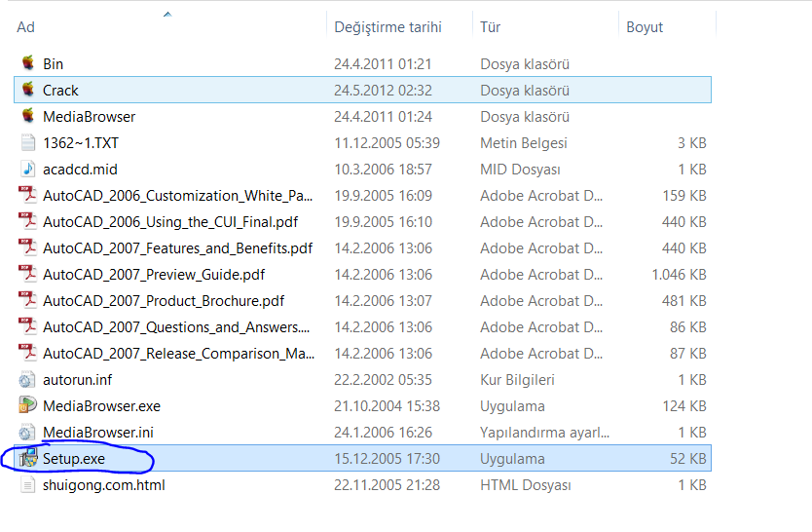
Task: Select the 1362~1.TXT text file icon
Action: pyautogui.click(x=28, y=142)
